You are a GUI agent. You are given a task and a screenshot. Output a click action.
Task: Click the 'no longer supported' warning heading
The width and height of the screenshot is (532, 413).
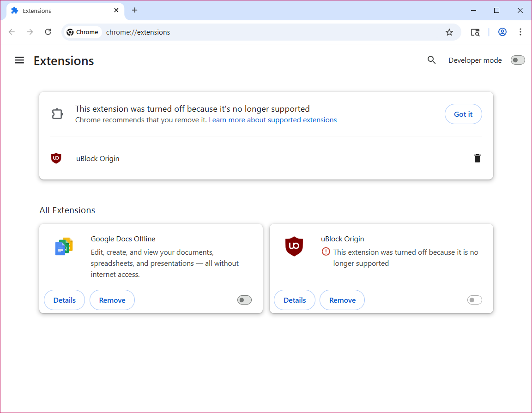193,109
